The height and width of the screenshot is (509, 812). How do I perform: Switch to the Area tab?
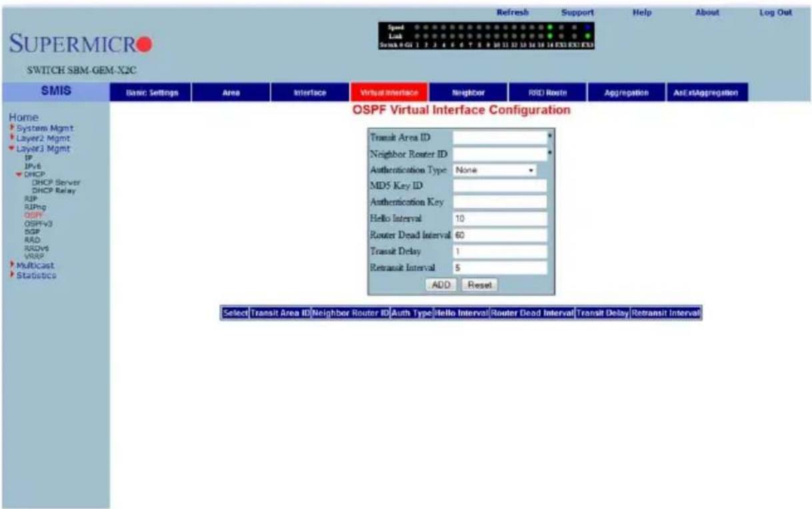(230, 94)
